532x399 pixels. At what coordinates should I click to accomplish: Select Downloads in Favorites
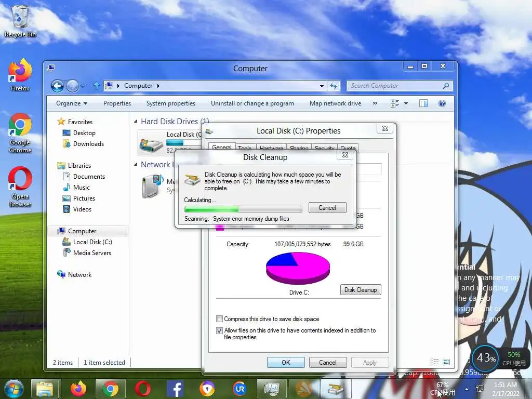tap(84, 144)
